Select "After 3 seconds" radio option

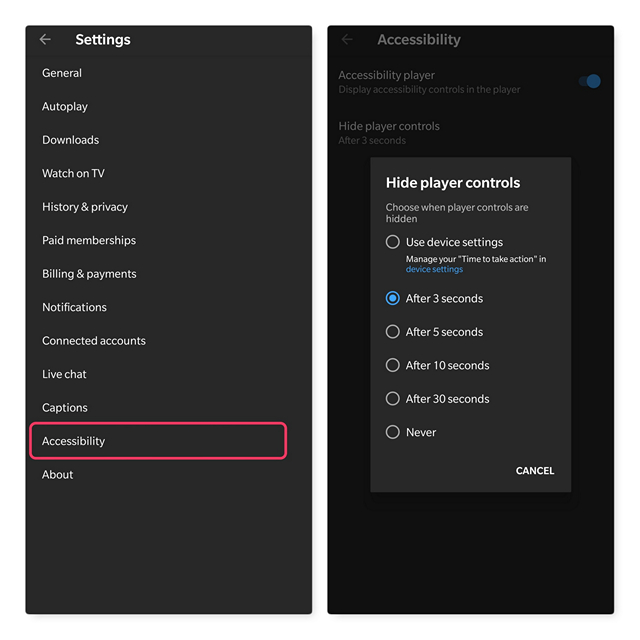393,298
